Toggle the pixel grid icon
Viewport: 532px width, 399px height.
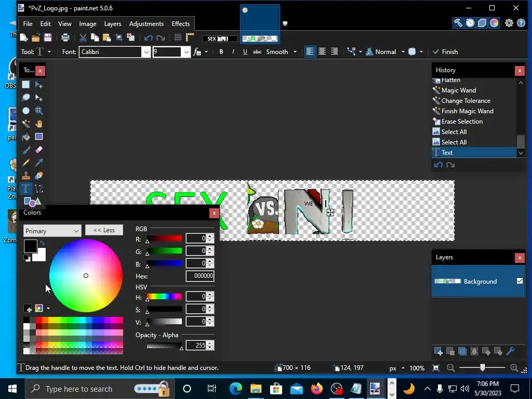tap(178, 37)
